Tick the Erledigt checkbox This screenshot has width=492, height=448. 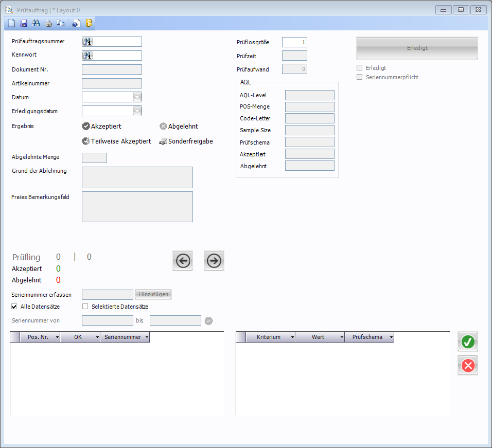(360, 68)
